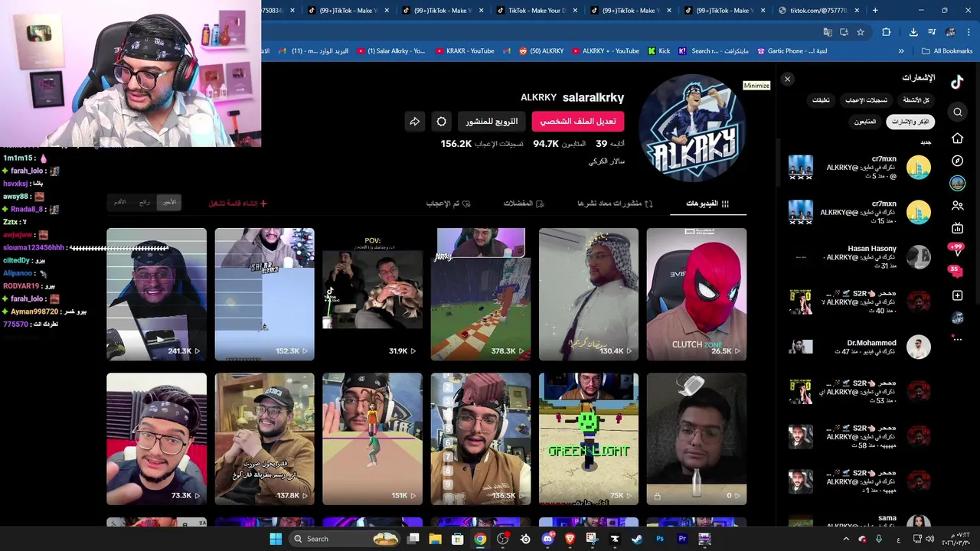Open the Spider-Man mask video with 26.5K views
This screenshot has height=551, width=980.
click(697, 294)
